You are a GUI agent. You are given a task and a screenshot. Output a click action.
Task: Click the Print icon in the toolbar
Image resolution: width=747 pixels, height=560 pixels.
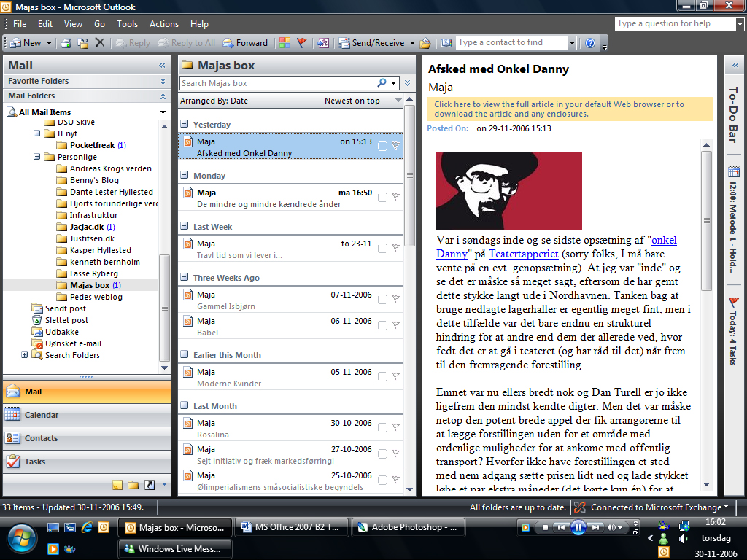[66, 43]
